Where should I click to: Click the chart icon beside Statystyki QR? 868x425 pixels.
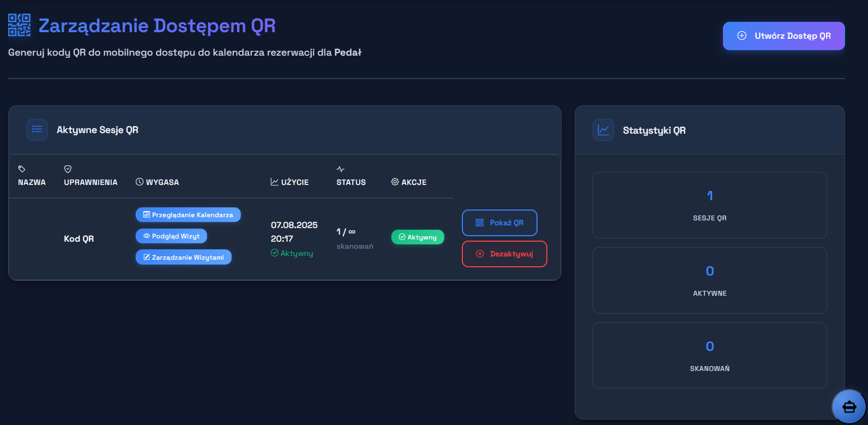coord(604,130)
